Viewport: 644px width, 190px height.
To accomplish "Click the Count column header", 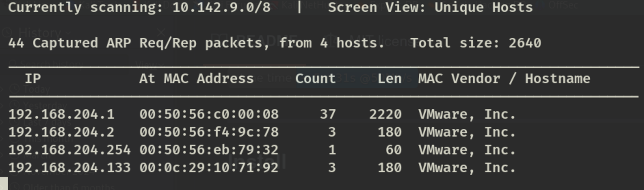I will coord(315,79).
